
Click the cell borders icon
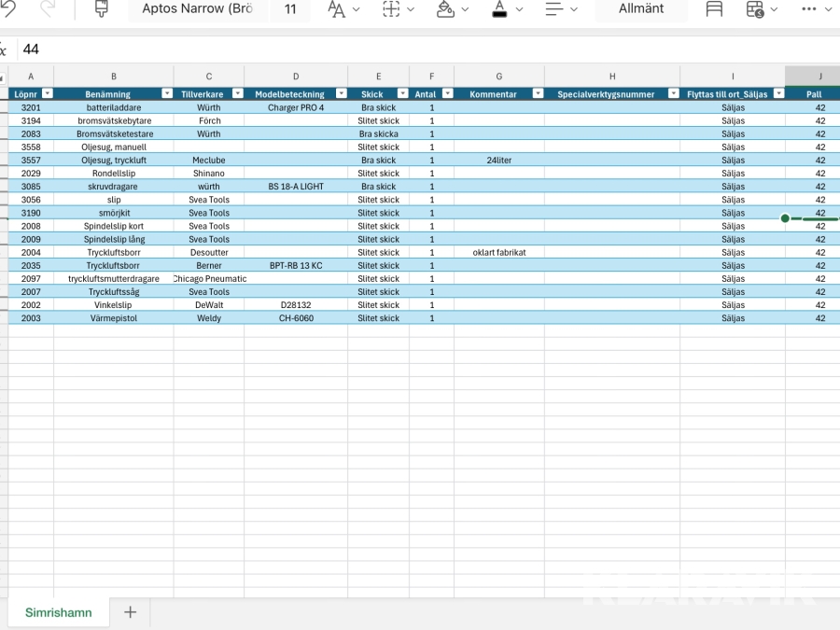[x=392, y=9]
